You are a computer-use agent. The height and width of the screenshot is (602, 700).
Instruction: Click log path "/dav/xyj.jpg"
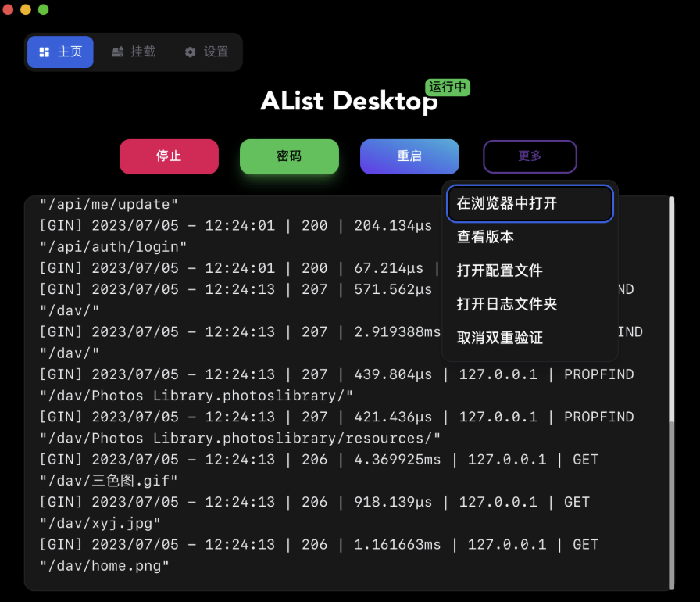point(100,523)
